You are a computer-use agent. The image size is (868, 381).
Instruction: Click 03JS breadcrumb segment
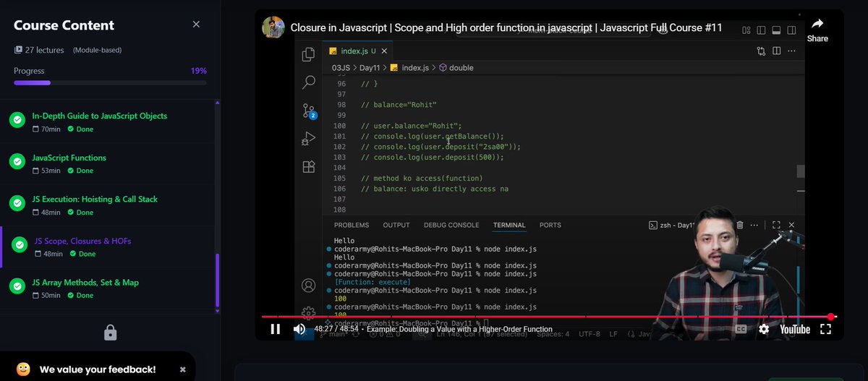tap(341, 68)
